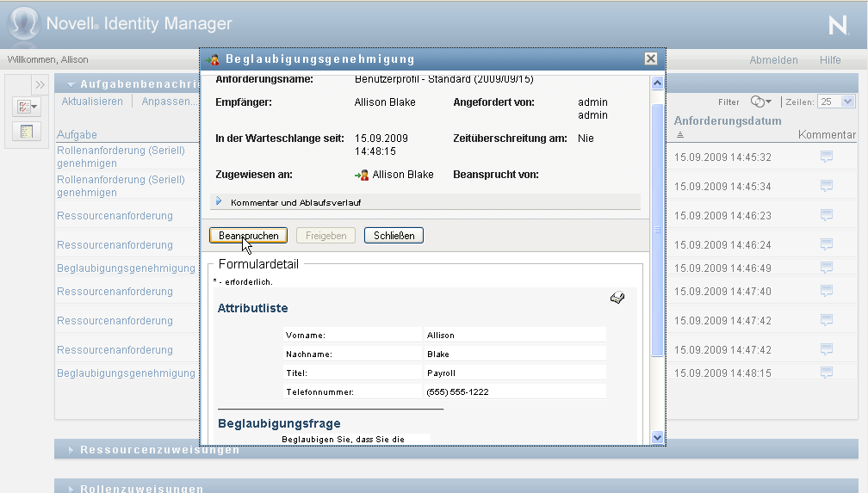The width and height of the screenshot is (868, 493).
Task: Open Ressourcenanforderung task dated 14:47:40
Action: coord(115,292)
